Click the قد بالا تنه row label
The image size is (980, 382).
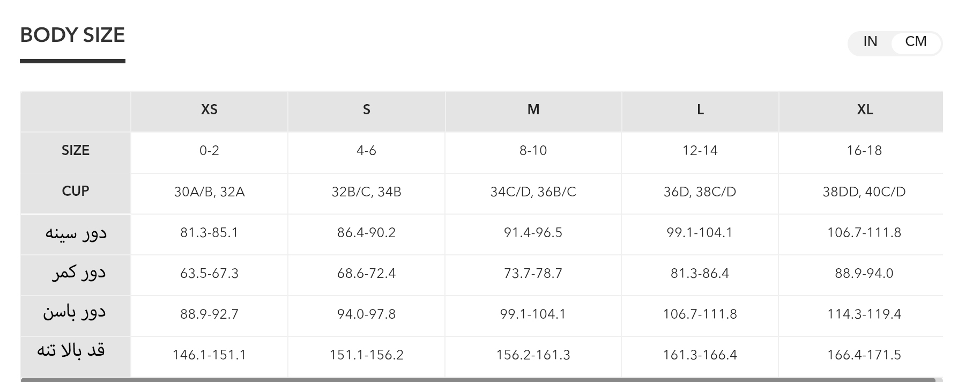click(x=71, y=351)
